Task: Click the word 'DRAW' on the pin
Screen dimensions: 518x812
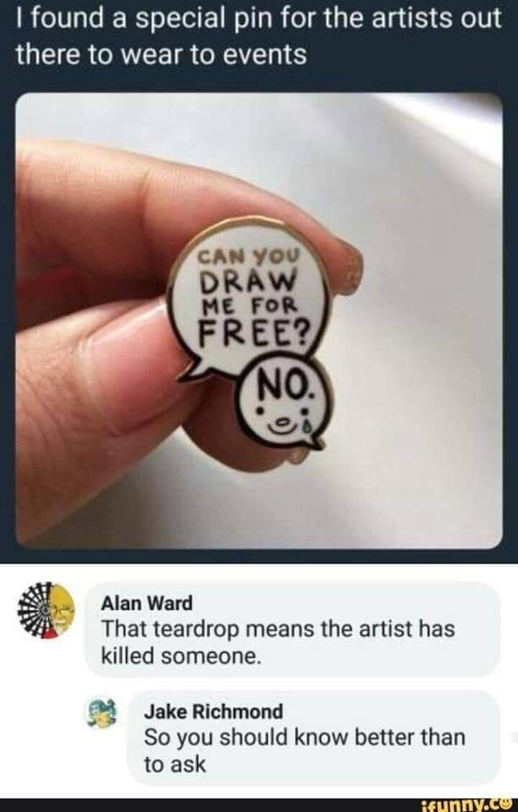Action: [248, 281]
